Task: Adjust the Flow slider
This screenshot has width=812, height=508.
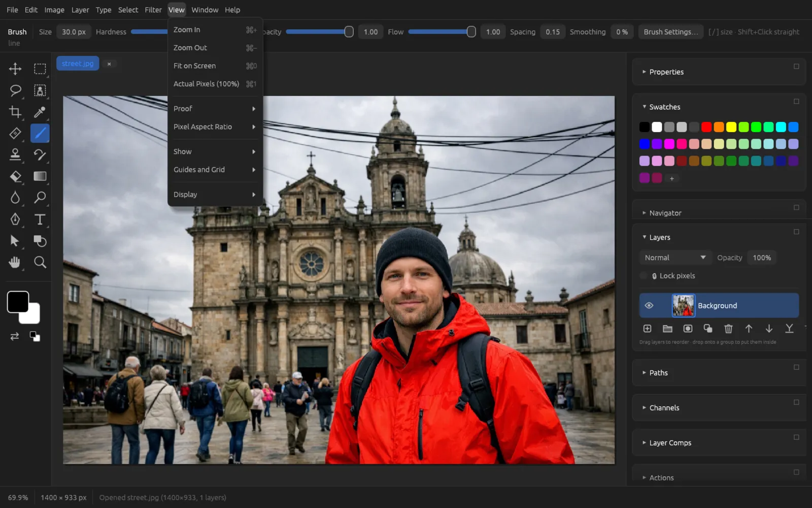Action: pos(442,31)
